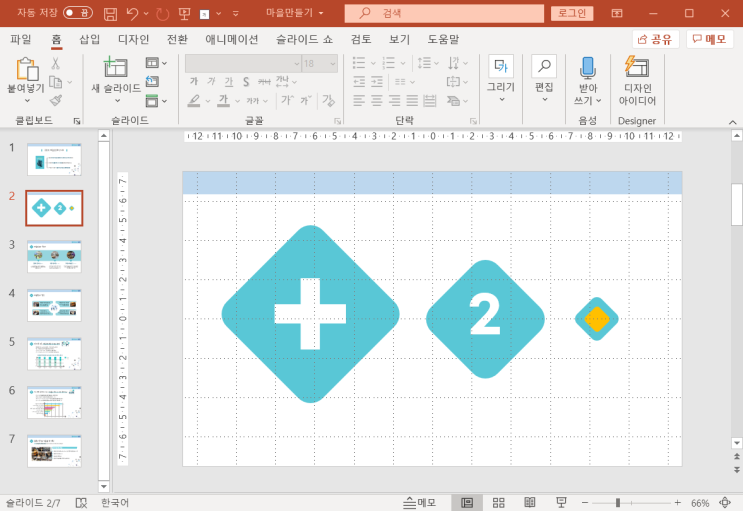
Task: Click the numbered list icon
Action: [389, 63]
